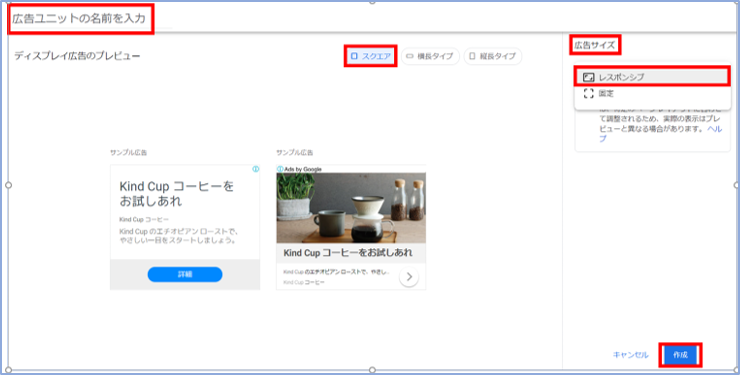The height and width of the screenshot is (375, 740).
Task: Click the arrow circle on image ad
Action: [409, 277]
